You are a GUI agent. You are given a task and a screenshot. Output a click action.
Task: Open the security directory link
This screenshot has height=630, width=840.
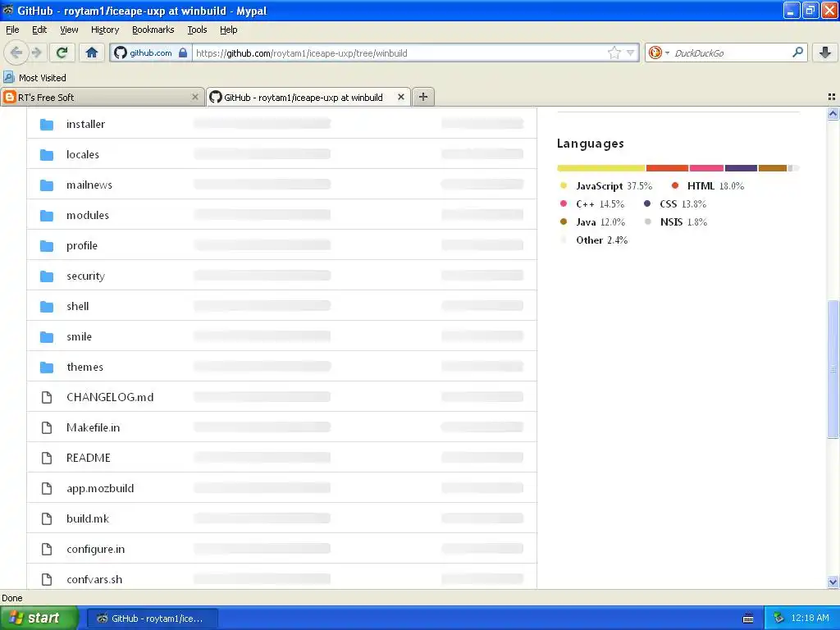pyautogui.click(x=85, y=276)
